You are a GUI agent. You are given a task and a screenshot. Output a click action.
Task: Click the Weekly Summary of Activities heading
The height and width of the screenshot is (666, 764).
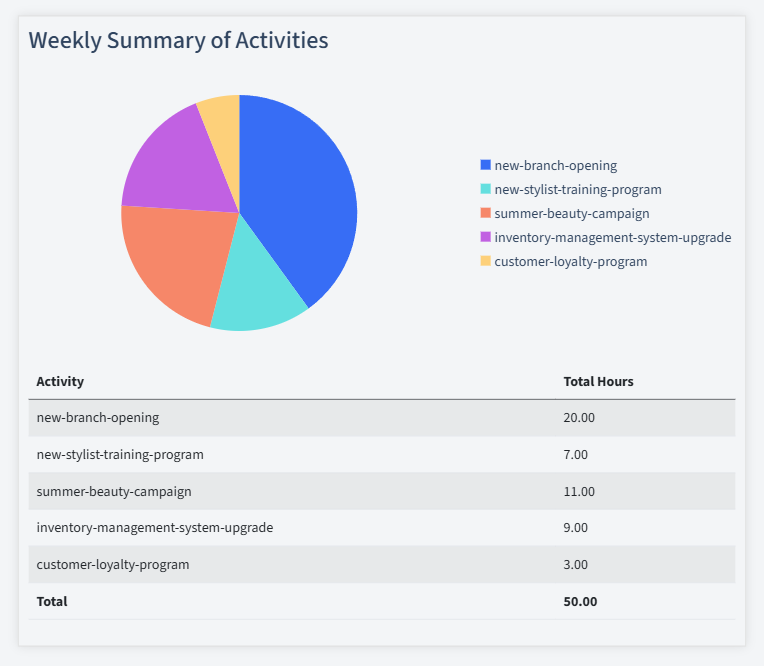[x=178, y=40]
